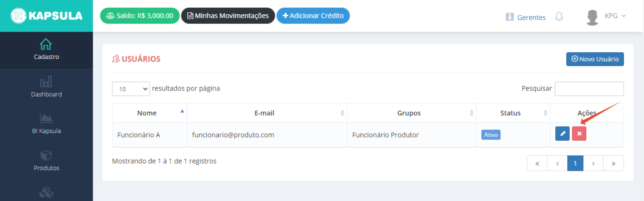The width and height of the screenshot is (644, 201).
Task: Open the results per page dropdown
Action: [x=131, y=89]
